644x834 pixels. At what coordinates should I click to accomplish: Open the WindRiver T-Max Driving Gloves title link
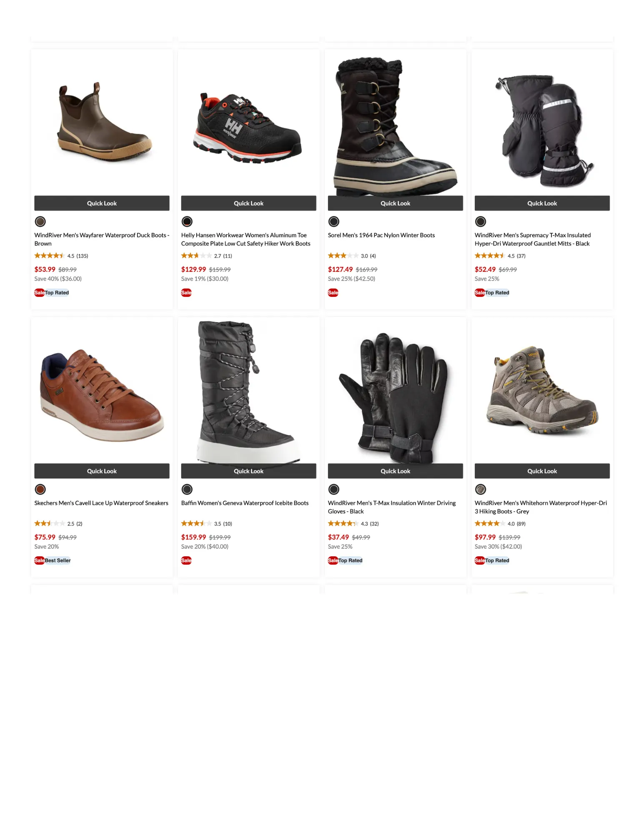[x=392, y=507]
